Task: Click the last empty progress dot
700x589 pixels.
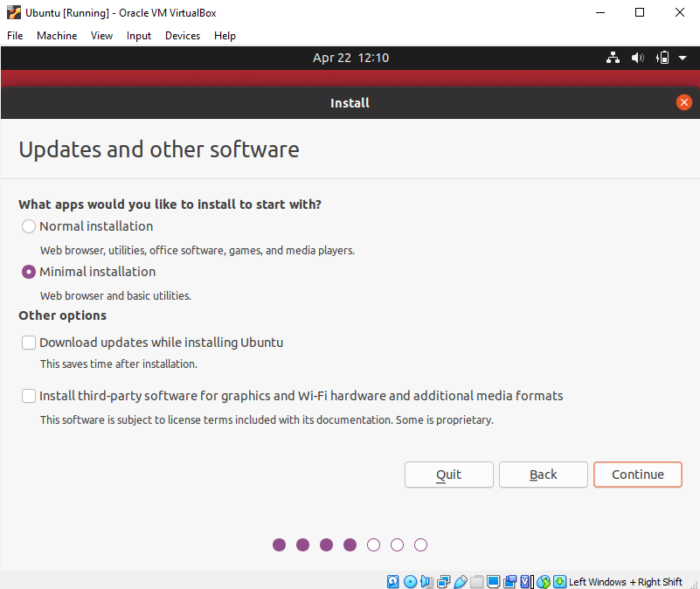Action: 420,544
